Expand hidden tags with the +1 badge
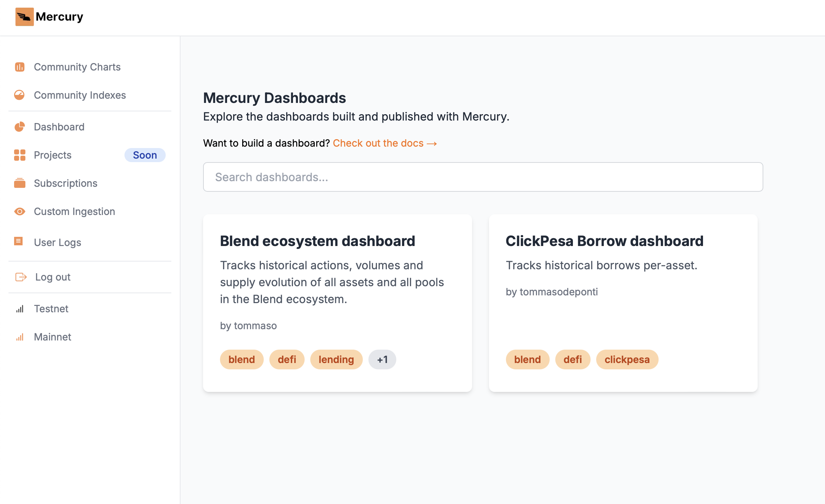Image resolution: width=825 pixels, height=504 pixels. coord(382,359)
